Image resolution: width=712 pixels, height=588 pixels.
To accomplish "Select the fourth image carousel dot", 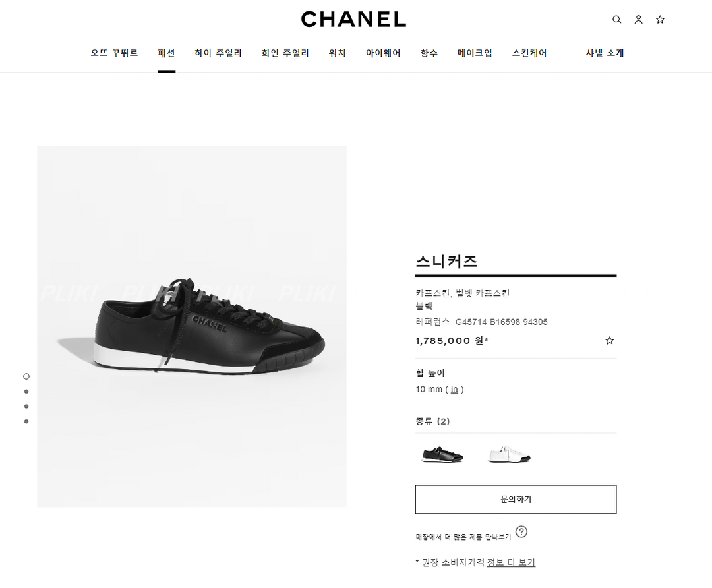I will 26,421.
